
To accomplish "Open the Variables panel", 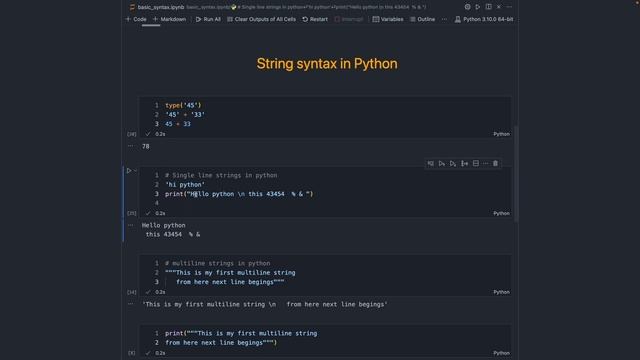I will click(388, 19).
